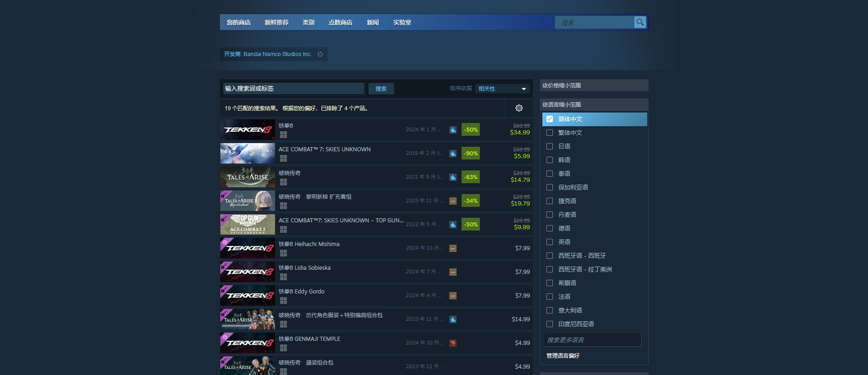Click the review icon in the TOP GUN row

tap(453, 225)
